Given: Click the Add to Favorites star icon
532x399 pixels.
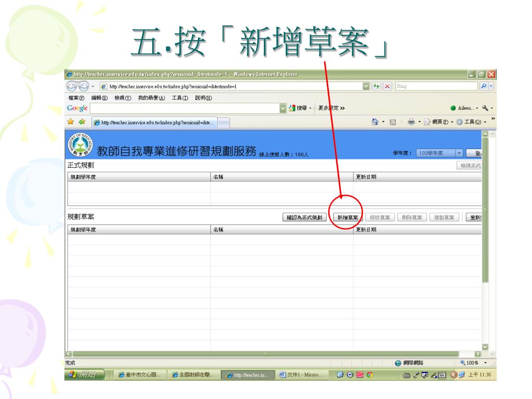Looking at the screenshot, I should click(82, 122).
